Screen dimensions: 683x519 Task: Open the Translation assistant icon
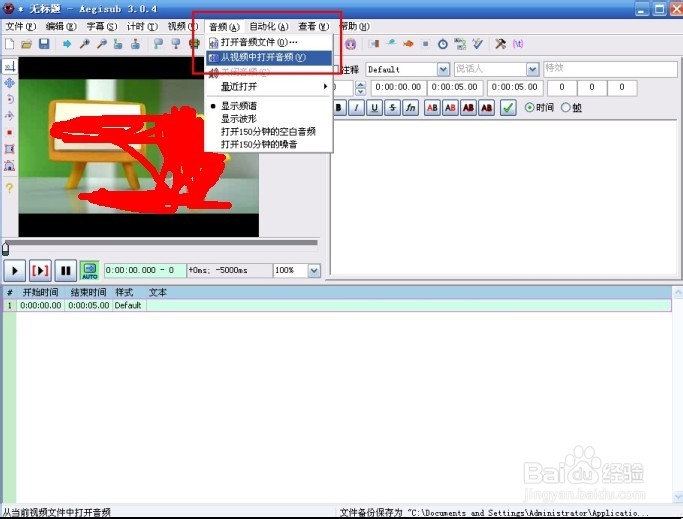(x=460, y=44)
